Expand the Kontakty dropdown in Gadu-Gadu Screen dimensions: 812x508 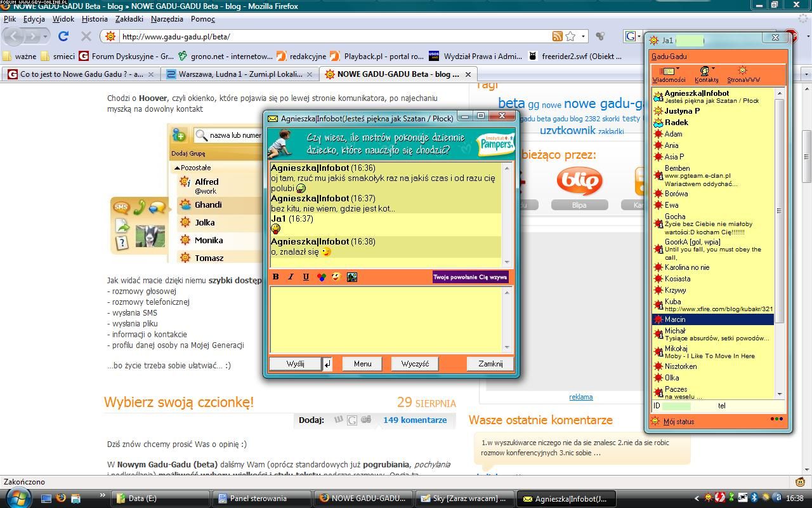706,74
